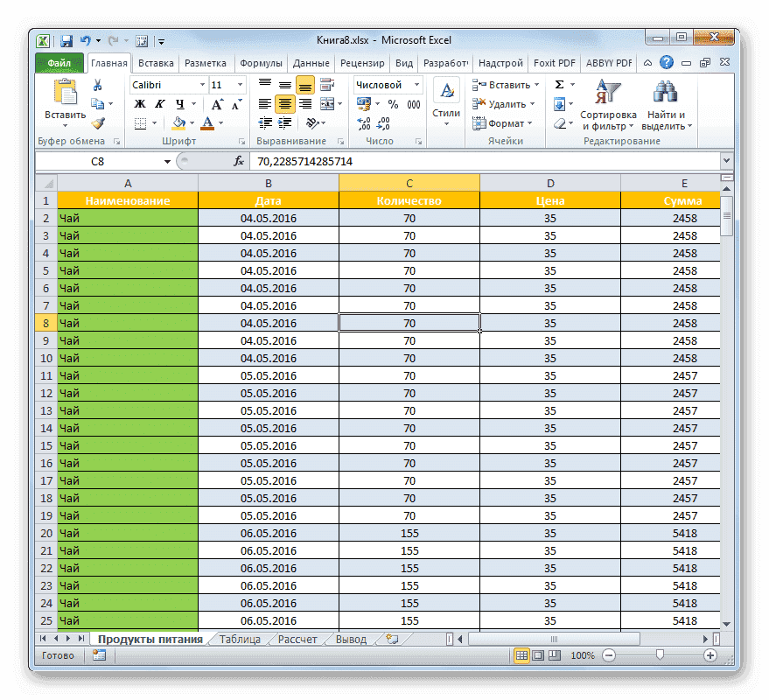Image resolution: width=769 pixels, height=700 pixels.
Task: Apply italic formatting with К
Action: point(158,102)
